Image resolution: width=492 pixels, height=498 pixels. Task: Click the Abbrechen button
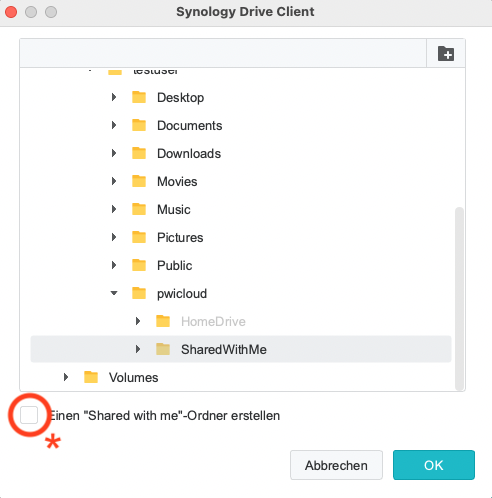pos(336,465)
